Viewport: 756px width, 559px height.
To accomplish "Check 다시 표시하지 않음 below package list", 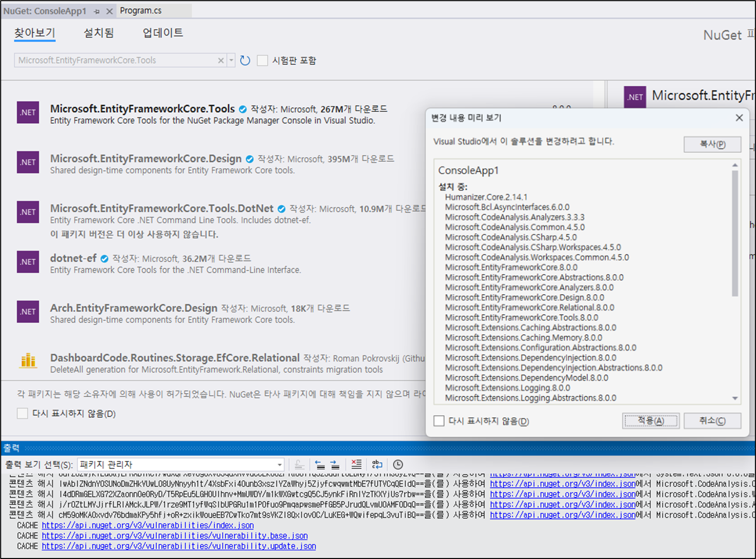I will (22, 413).
